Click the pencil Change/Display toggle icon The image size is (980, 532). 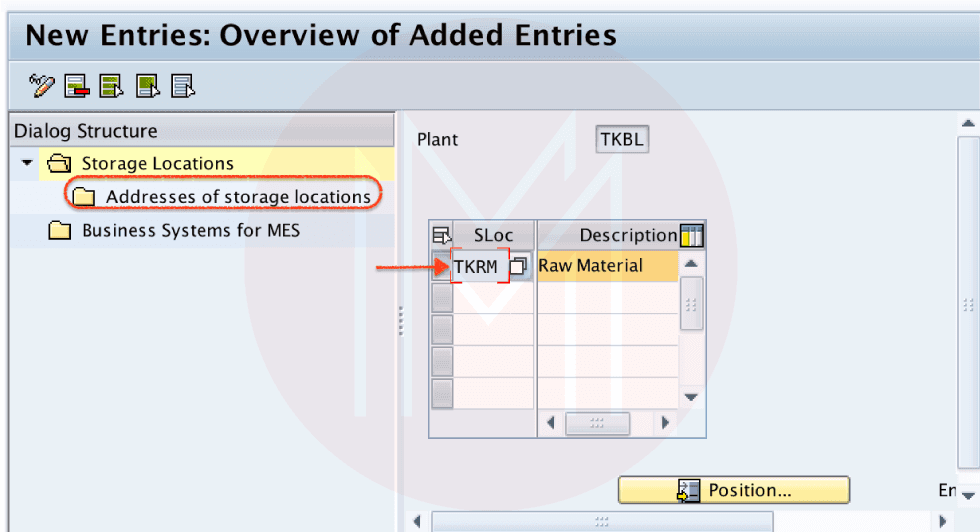(x=42, y=86)
